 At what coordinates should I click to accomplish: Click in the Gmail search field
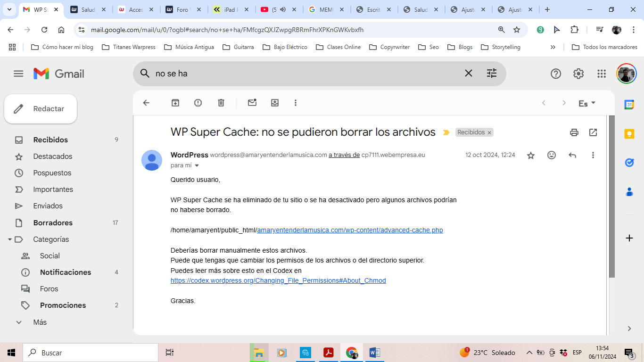click(x=306, y=74)
